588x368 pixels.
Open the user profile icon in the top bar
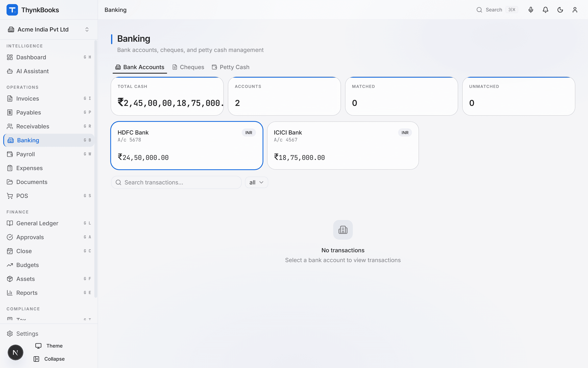pyautogui.click(x=575, y=10)
